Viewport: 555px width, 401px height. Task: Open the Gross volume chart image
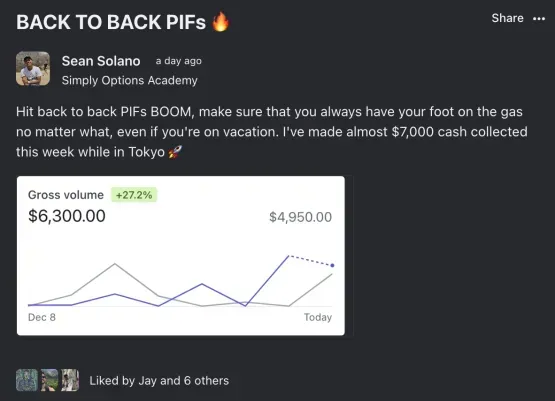coord(181,256)
